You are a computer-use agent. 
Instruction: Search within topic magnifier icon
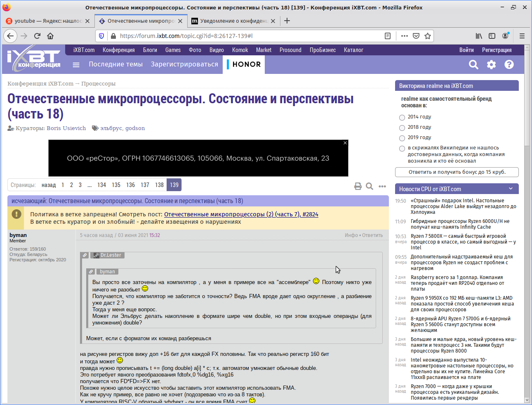pos(370,186)
